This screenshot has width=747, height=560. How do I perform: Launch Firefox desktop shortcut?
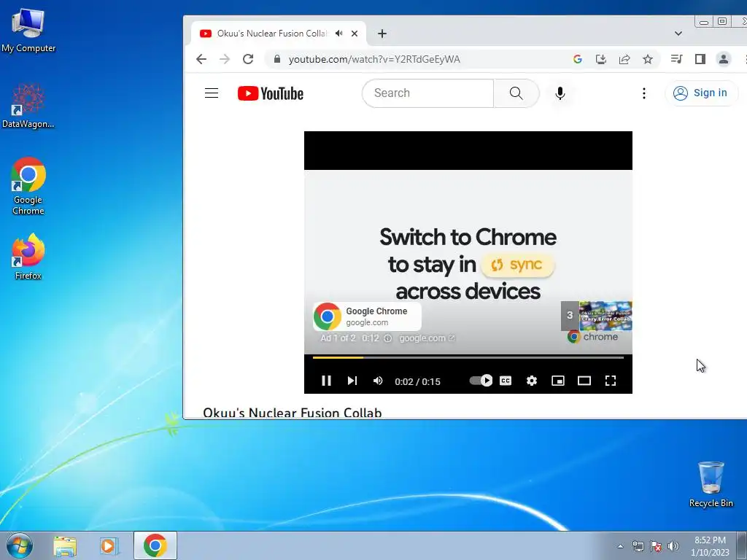click(x=28, y=257)
